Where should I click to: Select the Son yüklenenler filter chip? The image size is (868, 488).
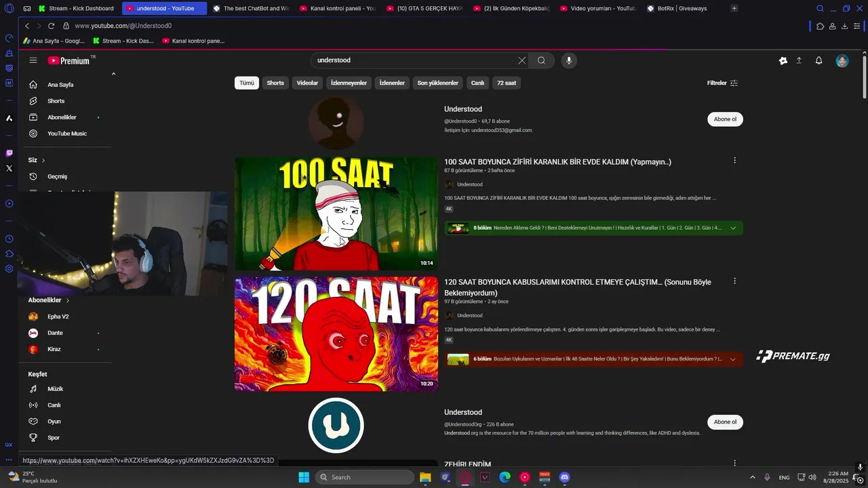point(437,83)
